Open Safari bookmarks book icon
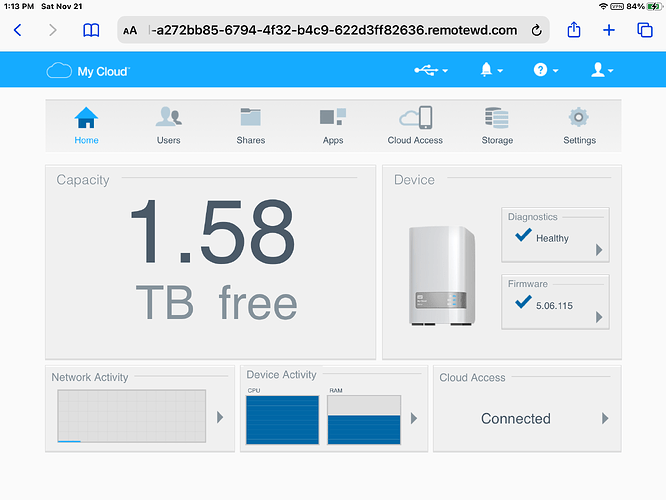Viewport: 666px width, 500px height. [x=91, y=30]
